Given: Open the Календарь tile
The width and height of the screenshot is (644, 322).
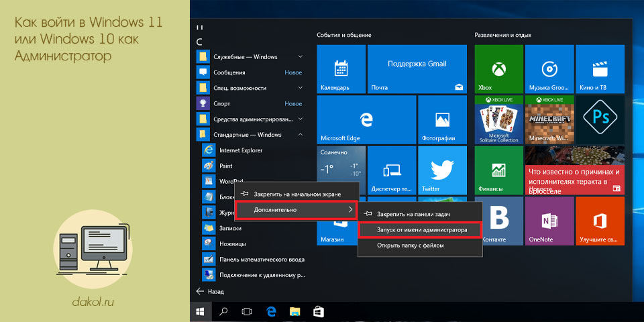Looking at the screenshot, I should [x=341, y=69].
